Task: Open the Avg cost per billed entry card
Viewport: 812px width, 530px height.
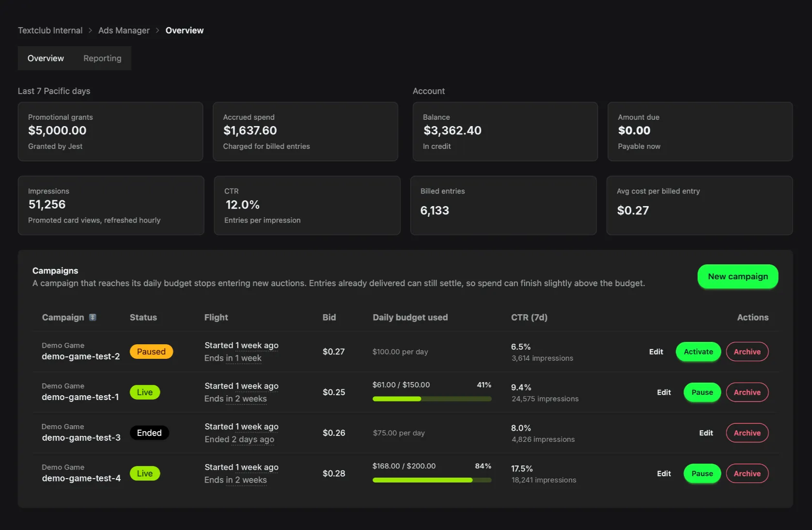Action: coord(700,206)
